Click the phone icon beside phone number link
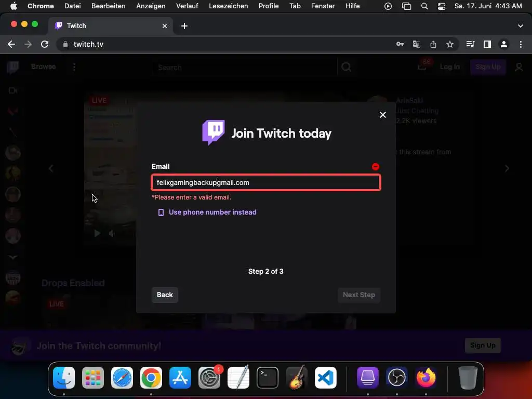This screenshot has height=399, width=532. point(161,212)
